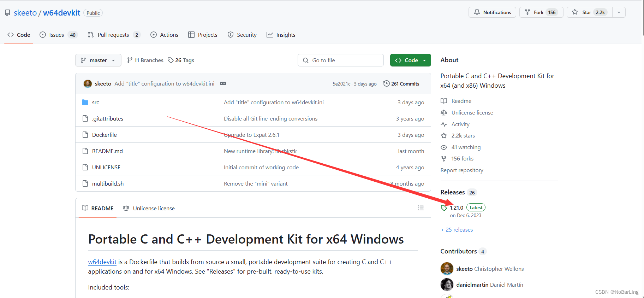View the 26 Tags
644x298 pixels.
(181, 60)
